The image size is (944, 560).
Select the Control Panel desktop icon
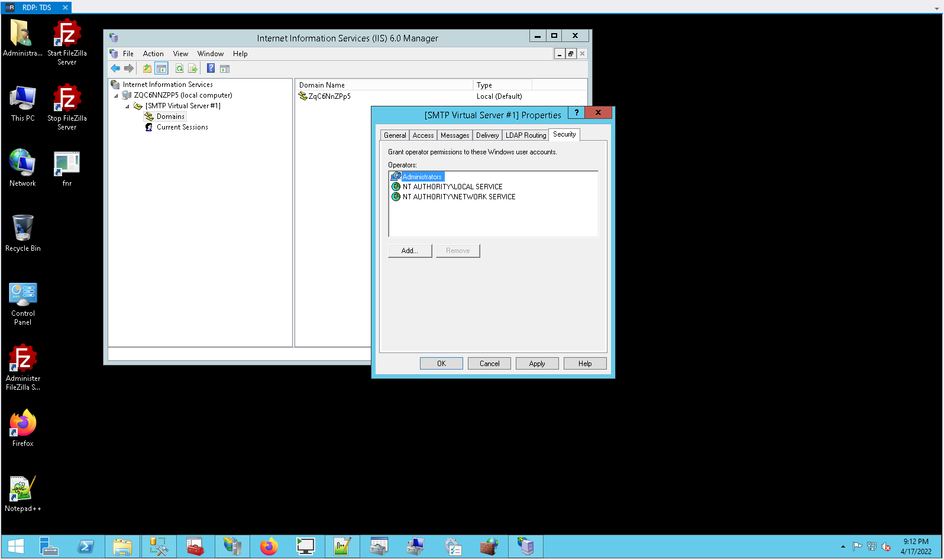tap(23, 303)
